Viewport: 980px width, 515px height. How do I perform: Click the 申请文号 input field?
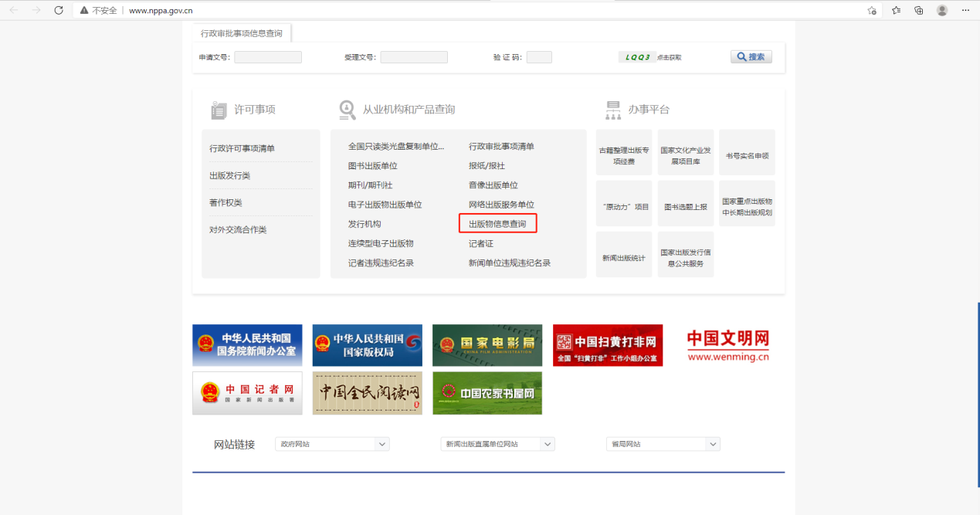268,56
